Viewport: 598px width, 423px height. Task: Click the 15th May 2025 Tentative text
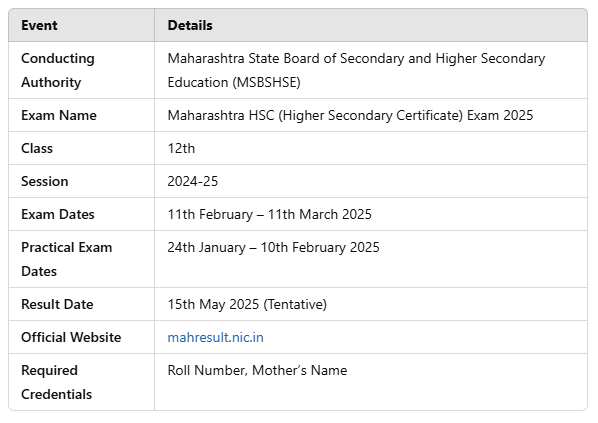[247, 304]
